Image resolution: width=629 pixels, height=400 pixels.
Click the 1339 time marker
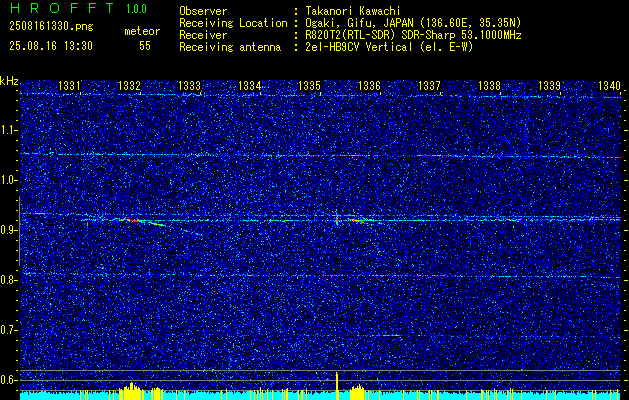[x=549, y=85]
